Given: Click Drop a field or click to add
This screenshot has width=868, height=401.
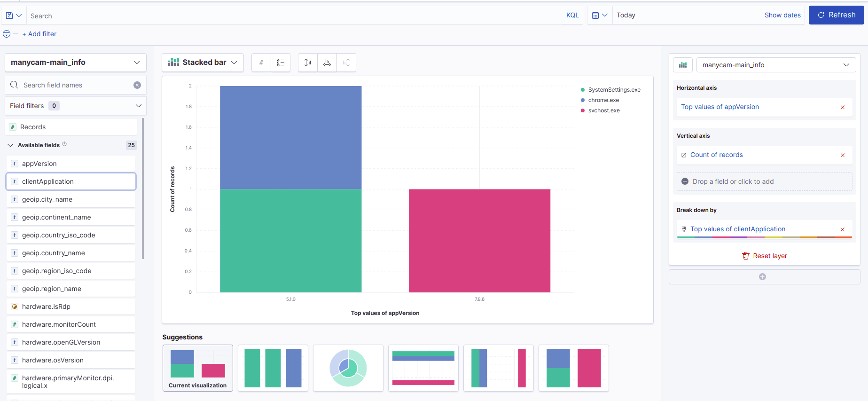Looking at the screenshot, I should point(765,181).
